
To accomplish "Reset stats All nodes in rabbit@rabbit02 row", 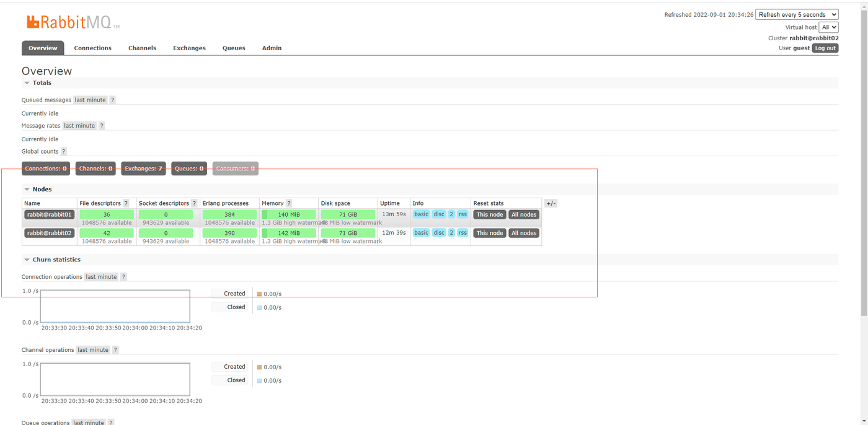I will [524, 233].
